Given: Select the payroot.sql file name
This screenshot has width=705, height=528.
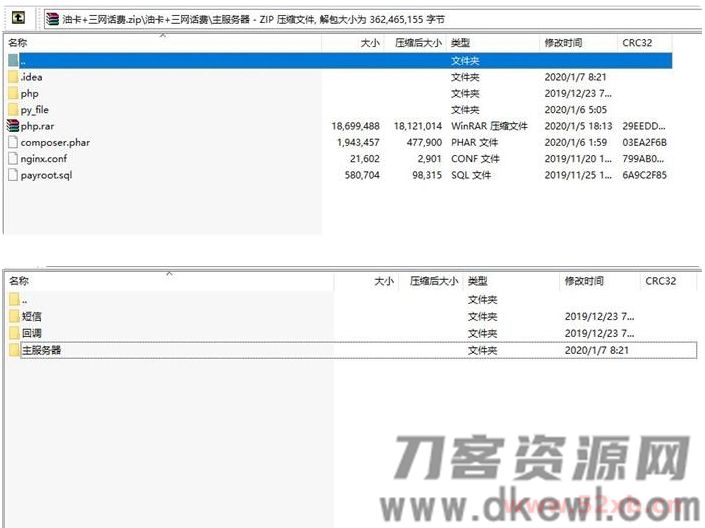Looking at the screenshot, I should pos(46,175).
